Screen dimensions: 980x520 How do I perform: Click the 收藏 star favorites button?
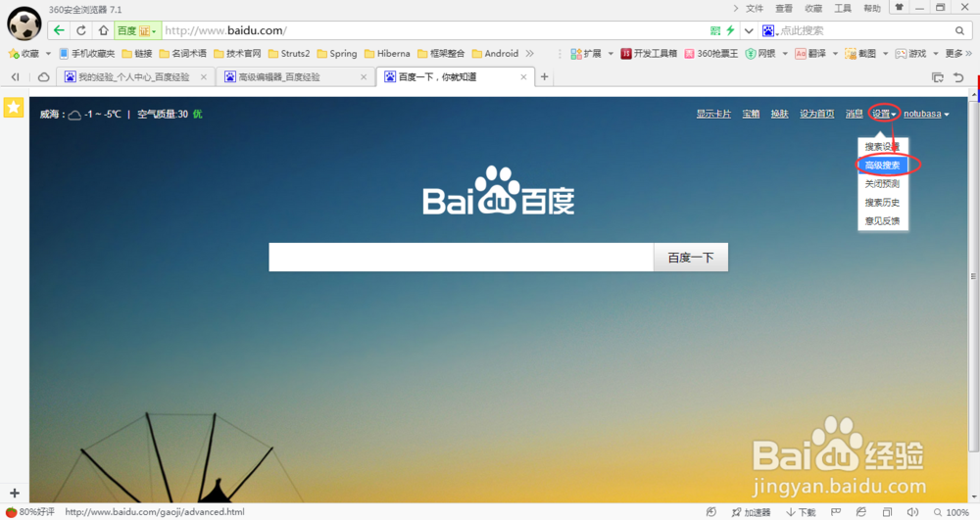(x=24, y=54)
